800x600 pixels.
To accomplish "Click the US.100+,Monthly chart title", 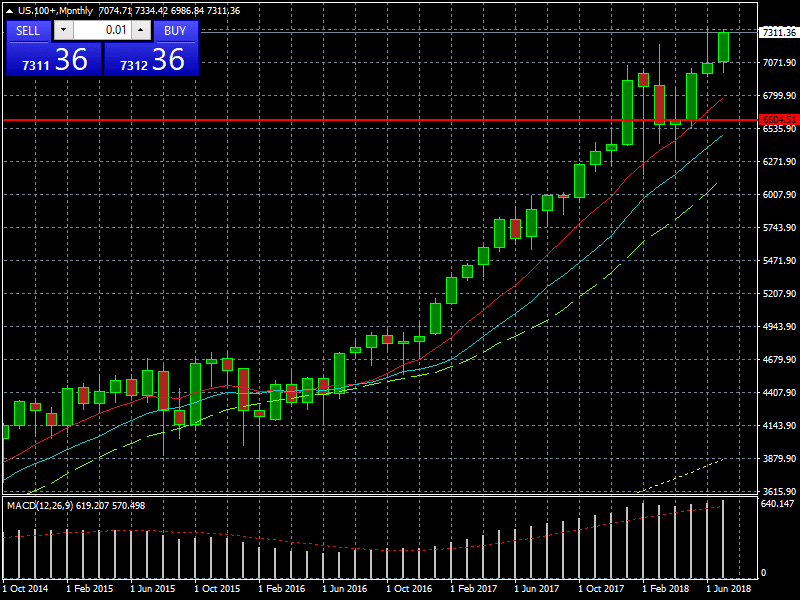I will (x=50, y=11).
